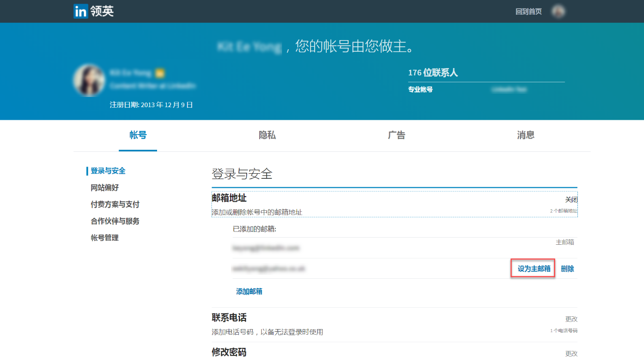The height and width of the screenshot is (357, 644).
Task: Return to homepage via 回到首页
Action: [527, 11]
